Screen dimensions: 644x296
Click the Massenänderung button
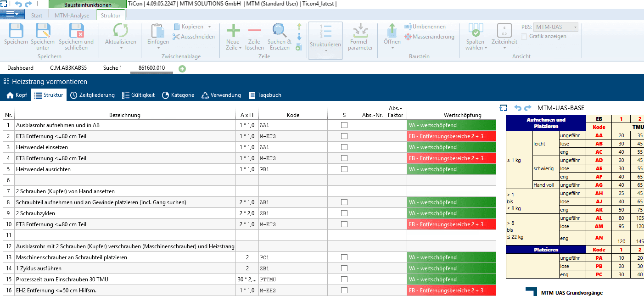click(429, 37)
